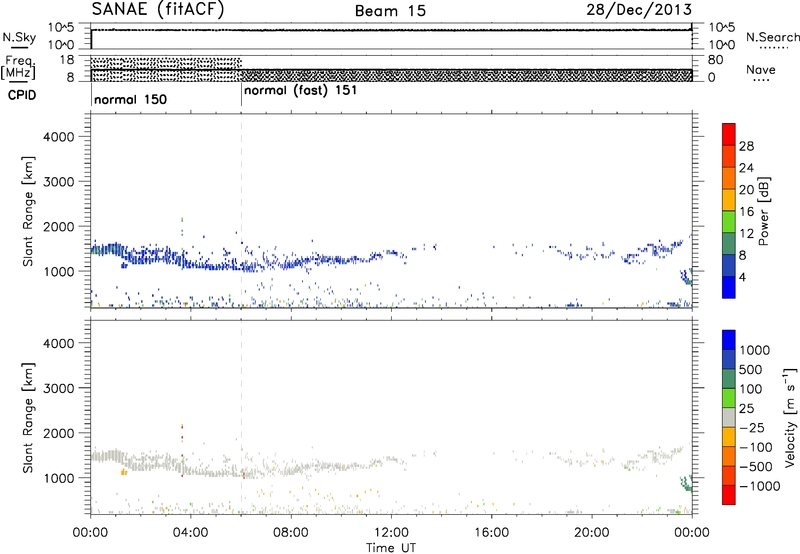This screenshot has height=554, width=800.
Task: Pick the orange Velocity segment between -100 and -500
Action: click(729, 456)
